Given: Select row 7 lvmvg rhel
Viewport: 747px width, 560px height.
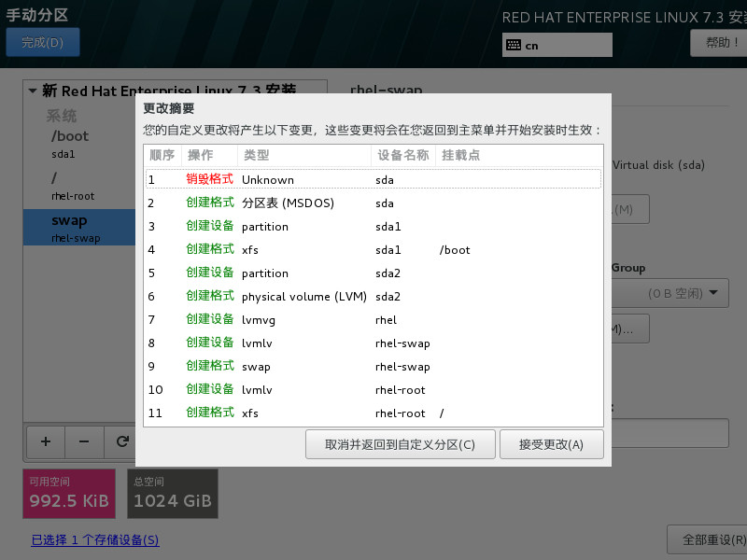Looking at the screenshot, I should 373,319.
